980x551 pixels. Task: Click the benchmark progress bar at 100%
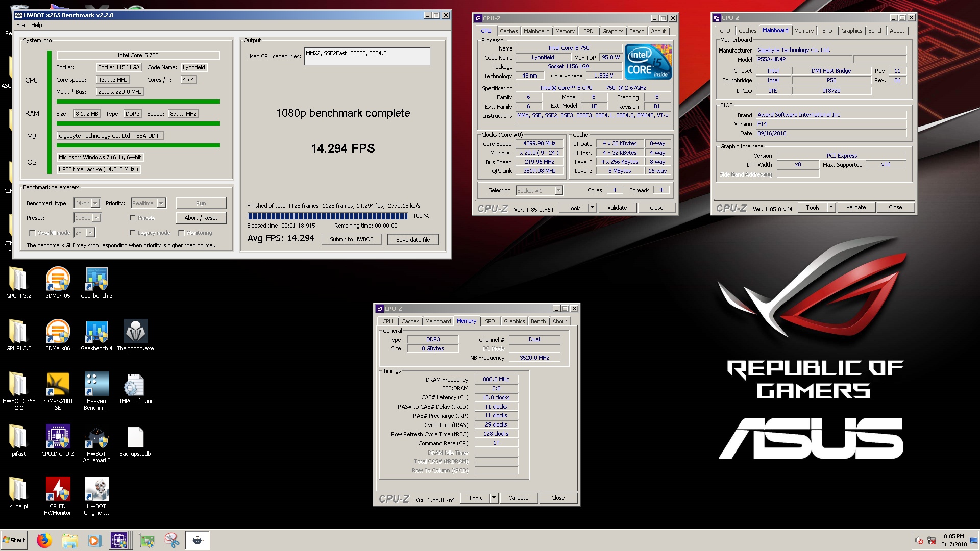(x=327, y=216)
